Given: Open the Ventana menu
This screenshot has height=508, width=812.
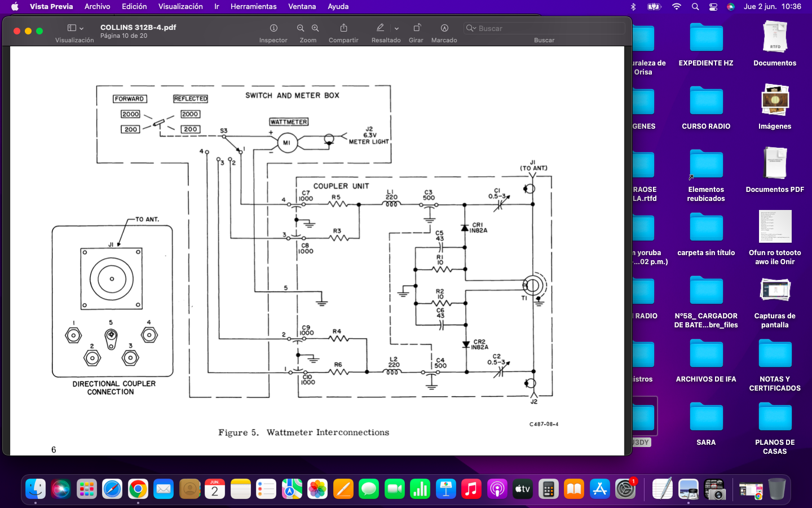Looking at the screenshot, I should (302, 6).
